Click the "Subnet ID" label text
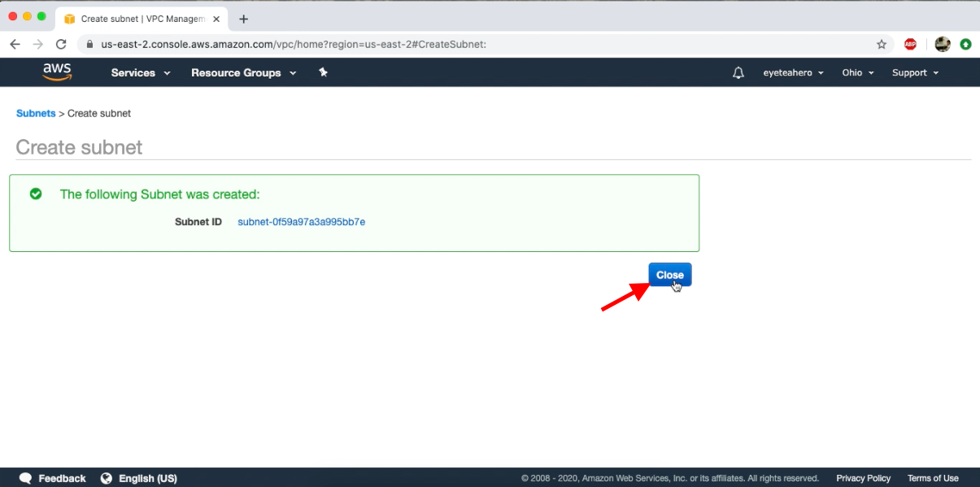 [x=198, y=221]
